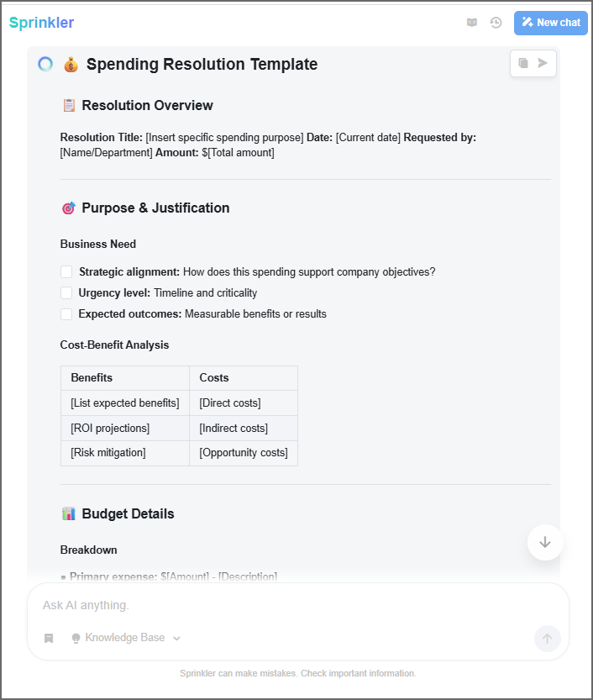Select the [ROI projections] table cell
The image size is (593, 700).
coord(124,429)
